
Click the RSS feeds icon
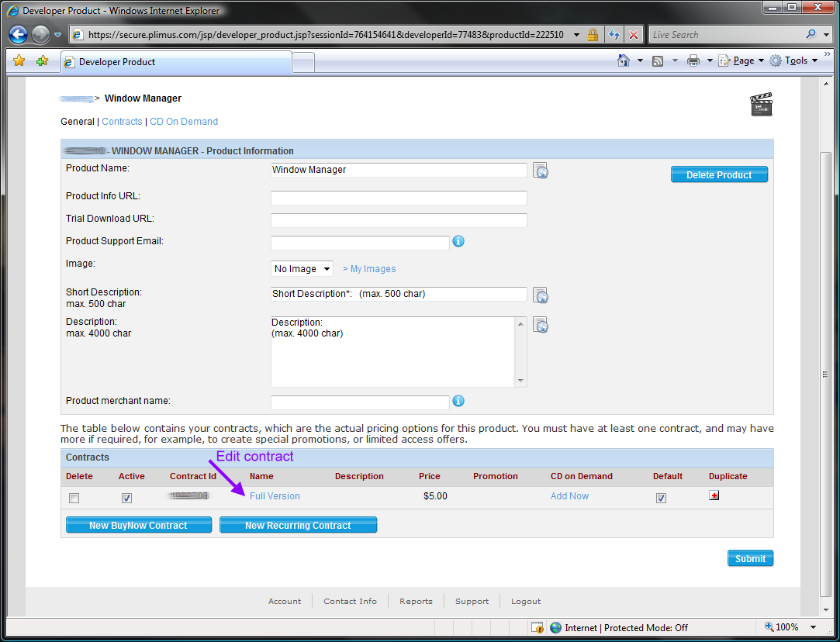658,61
